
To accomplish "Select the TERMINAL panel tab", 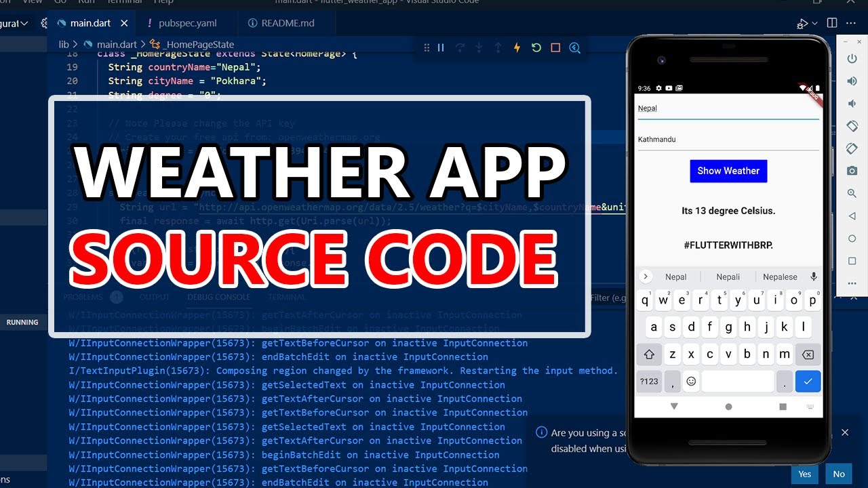I will point(287,297).
